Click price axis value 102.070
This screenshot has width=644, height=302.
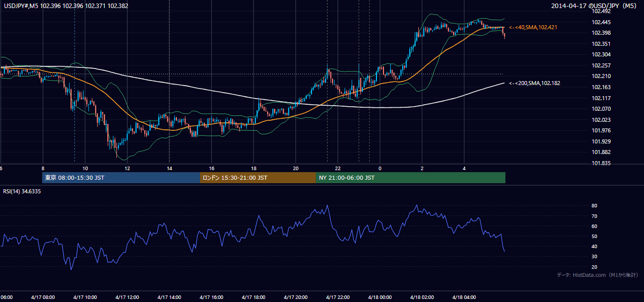[601, 109]
